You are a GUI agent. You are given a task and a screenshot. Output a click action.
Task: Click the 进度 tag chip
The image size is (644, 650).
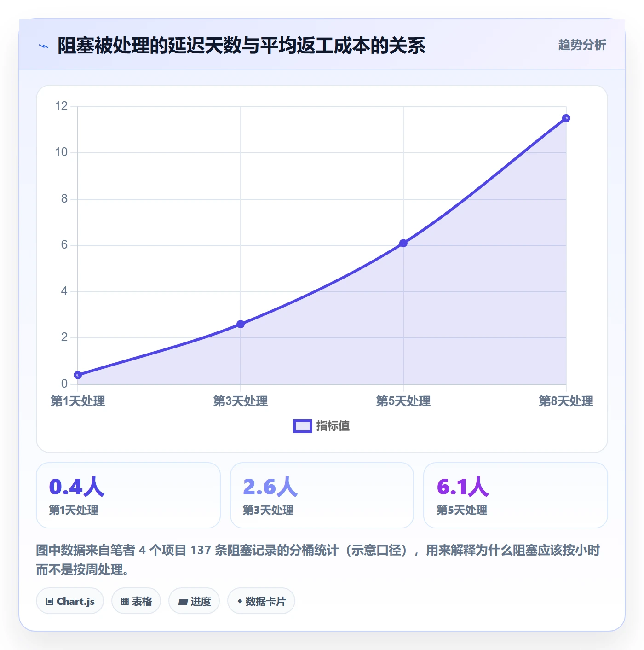pyautogui.click(x=194, y=601)
